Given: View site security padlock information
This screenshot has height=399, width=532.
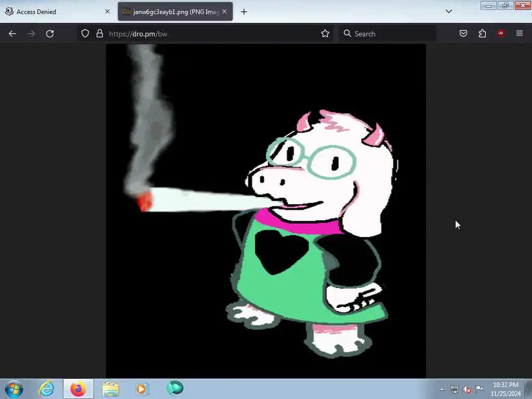Looking at the screenshot, I should (99, 33).
